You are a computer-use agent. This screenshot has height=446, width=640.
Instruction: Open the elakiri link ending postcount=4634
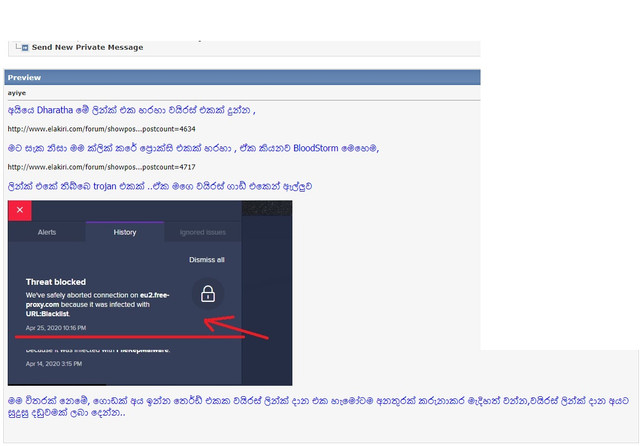tap(101, 129)
